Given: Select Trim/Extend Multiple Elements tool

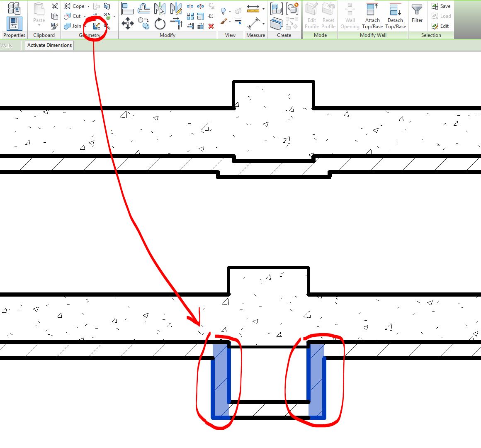Looking at the screenshot, I should point(201,26).
